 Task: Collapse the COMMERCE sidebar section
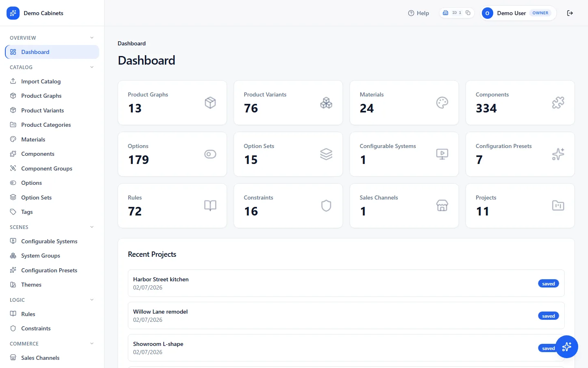[x=92, y=343]
